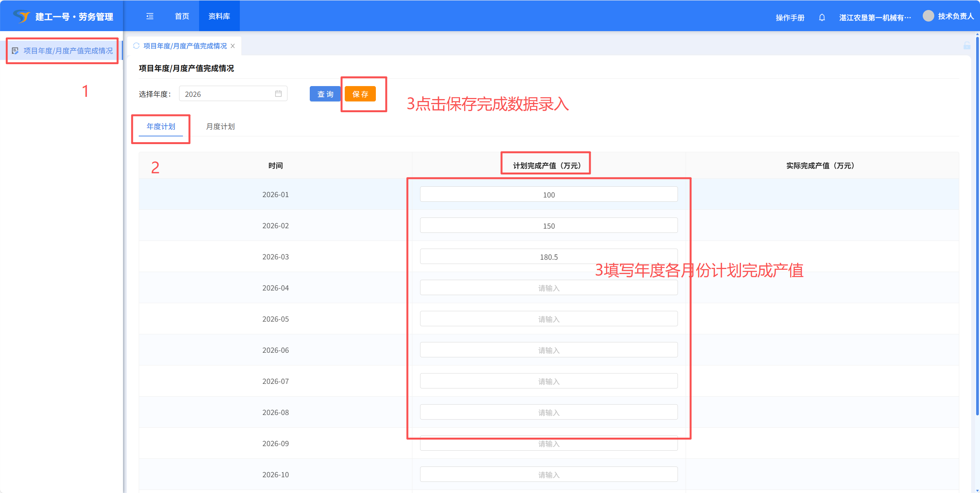Expand the 湛江农垦第一机械 company selector
Screen dimensions: 980x493
pyautogui.click(x=875, y=18)
